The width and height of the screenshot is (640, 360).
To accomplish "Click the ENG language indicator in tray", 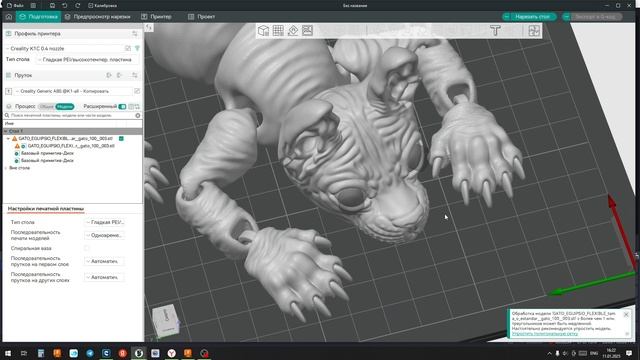I will pos(594,353).
